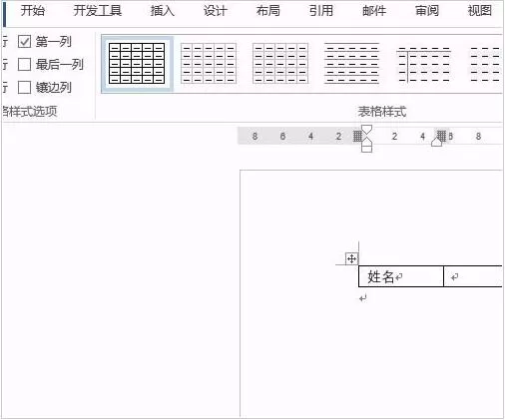Viewport: 505px width, 420px height.
Task: Uncheck the 第一列 checkbox
Action: [24, 42]
